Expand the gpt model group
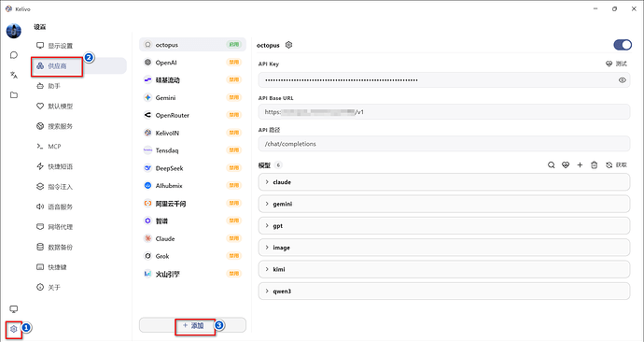 tap(444, 226)
